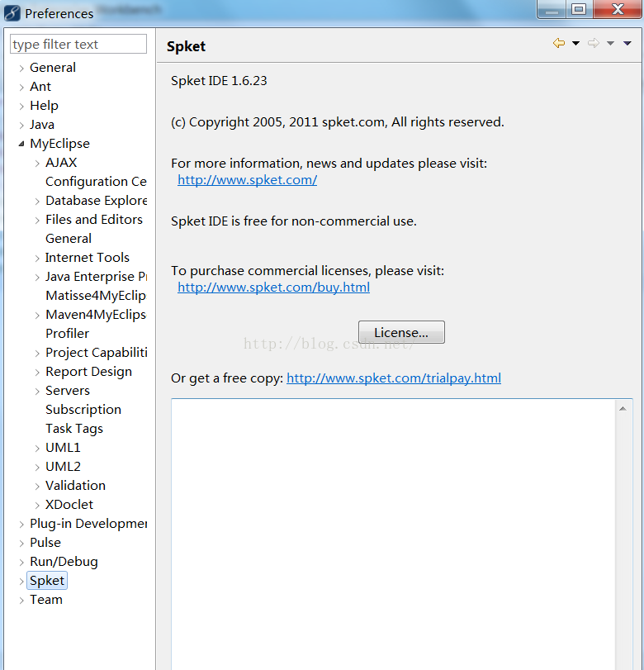Expand the Validation node arrow

click(x=37, y=487)
